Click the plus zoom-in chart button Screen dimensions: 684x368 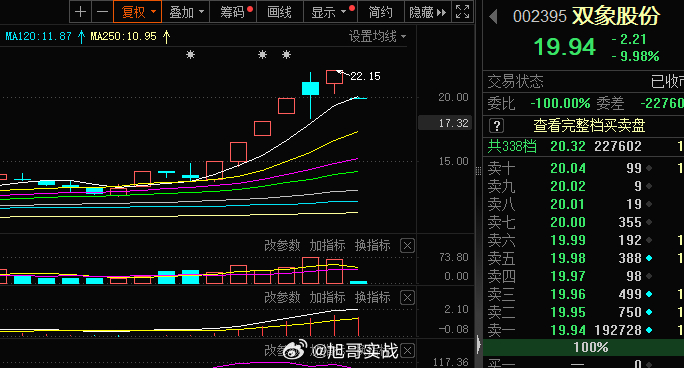[x=80, y=12]
